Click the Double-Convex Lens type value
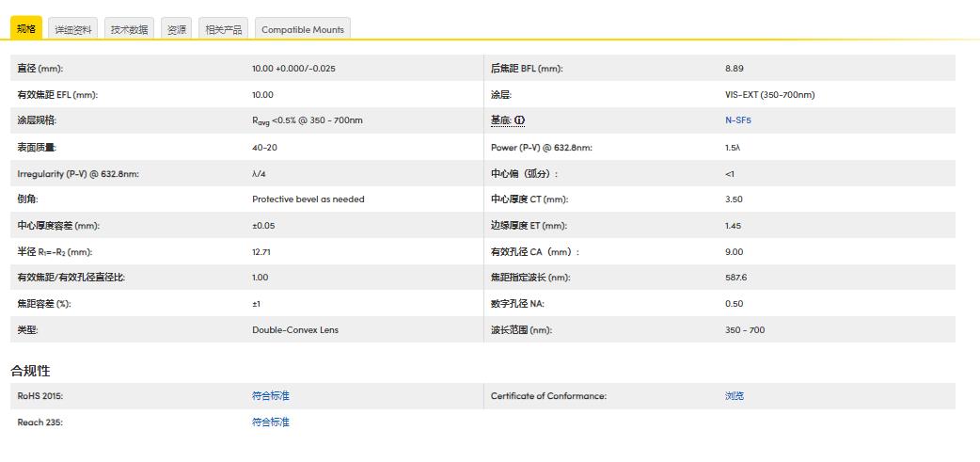The width and height of the screenshot is (980, 462). coord(294,330)
